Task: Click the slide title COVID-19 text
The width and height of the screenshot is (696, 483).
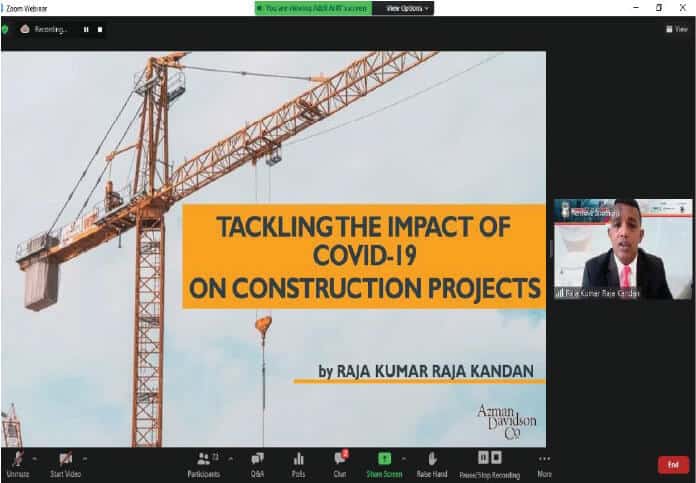Action: (364, 257)
